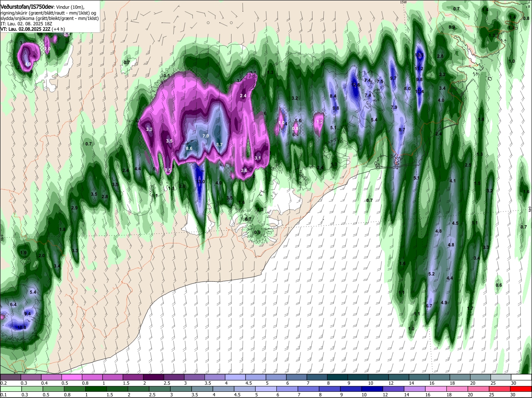
Task: Click the 2.2 value in the northeast
Action: tap(442, 75)
